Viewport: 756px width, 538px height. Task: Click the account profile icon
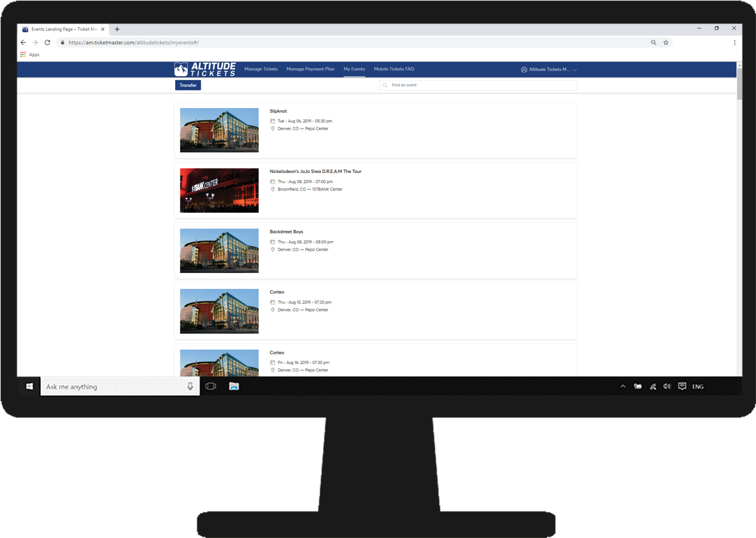pyautogui.click(x=524, y=69)
